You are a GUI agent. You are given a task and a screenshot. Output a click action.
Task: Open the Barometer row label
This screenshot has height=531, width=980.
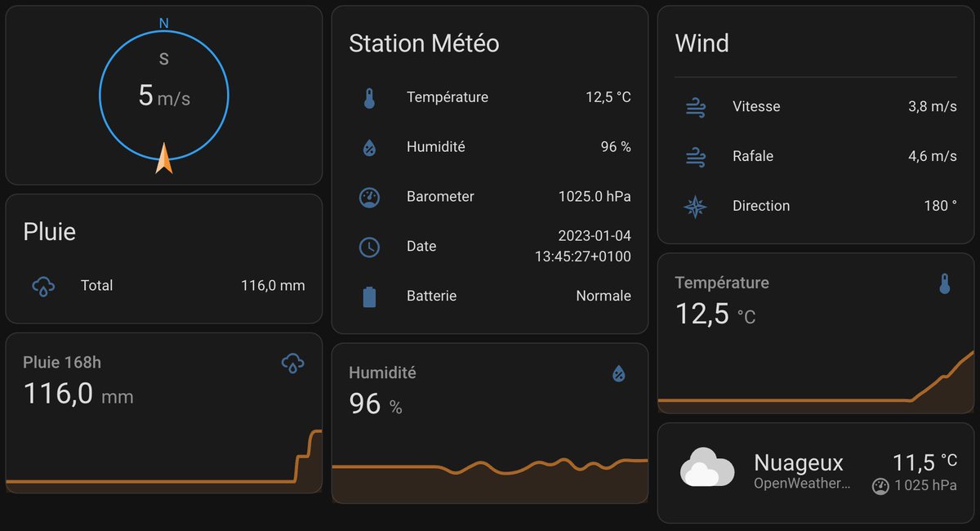pyautogui.click(x=440, y=197)
